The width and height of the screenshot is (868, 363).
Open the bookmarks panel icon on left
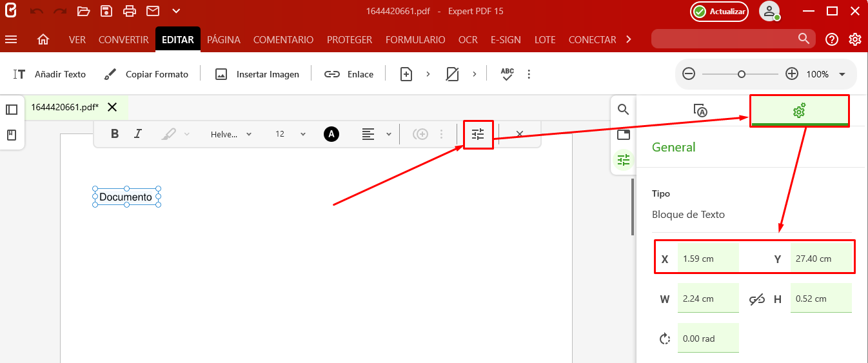[x=12, y=135]
